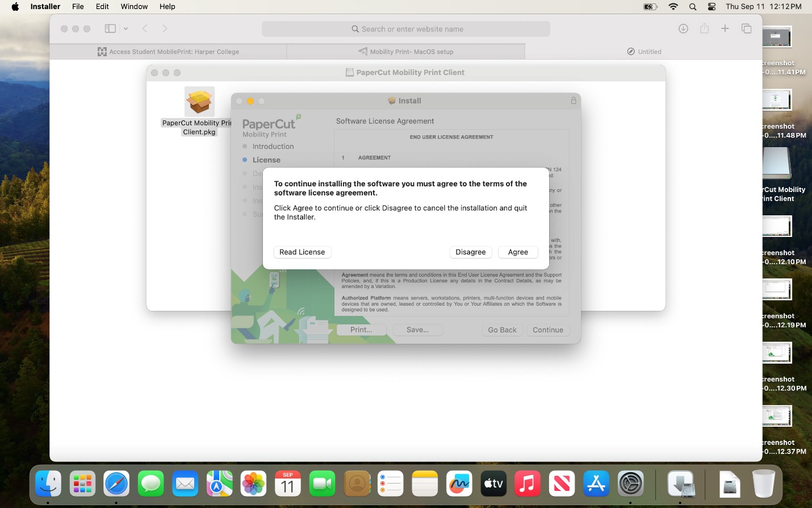
Task: Click the Safari address bar
Action: click(405, 28)
